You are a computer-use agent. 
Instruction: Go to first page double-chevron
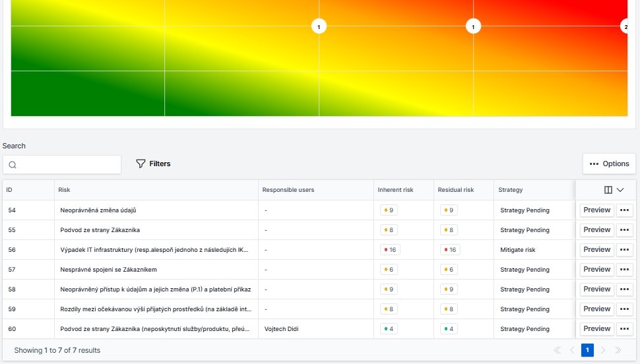557,350
